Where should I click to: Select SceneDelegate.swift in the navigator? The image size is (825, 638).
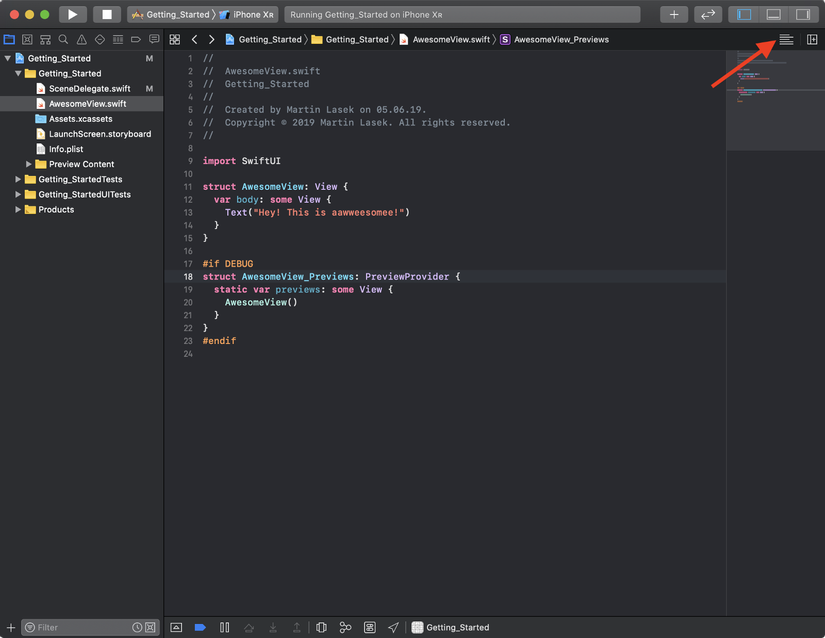[89, 88]
